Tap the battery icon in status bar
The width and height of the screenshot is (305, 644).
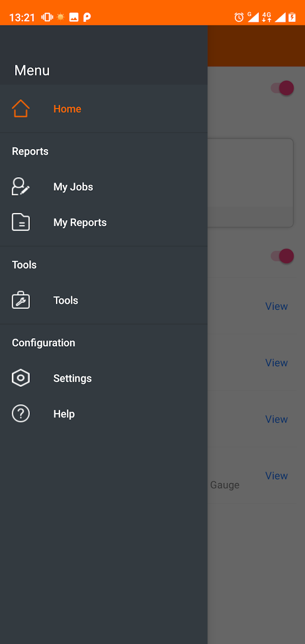(x=292, y=17)
